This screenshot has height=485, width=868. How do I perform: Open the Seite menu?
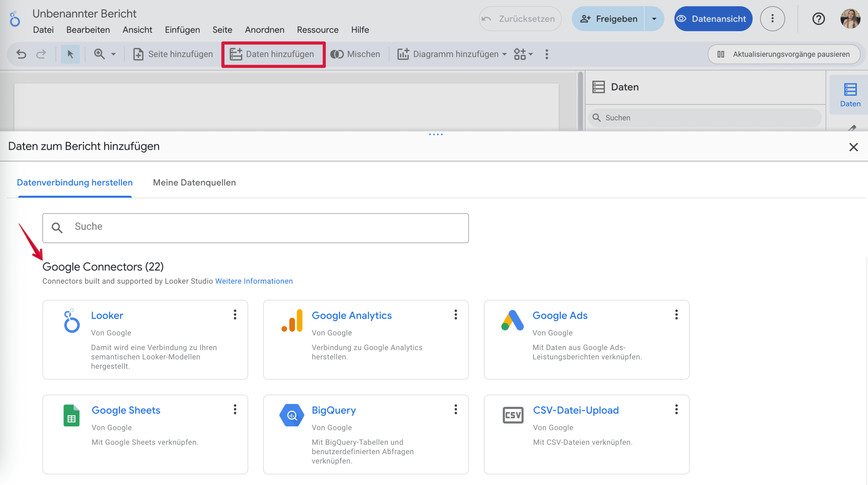(222, 30)
